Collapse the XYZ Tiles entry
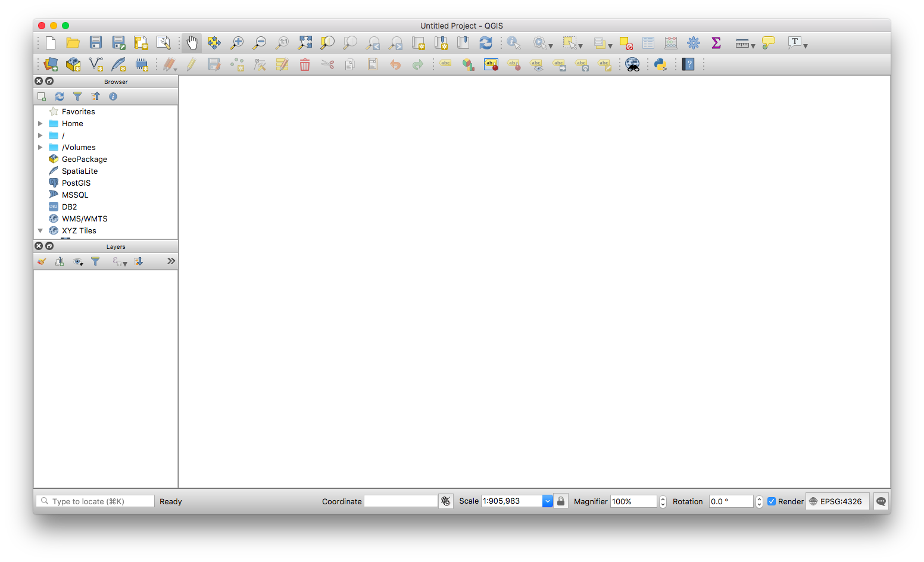The width and height of the screenshot is (924, 562). (40, 230)
